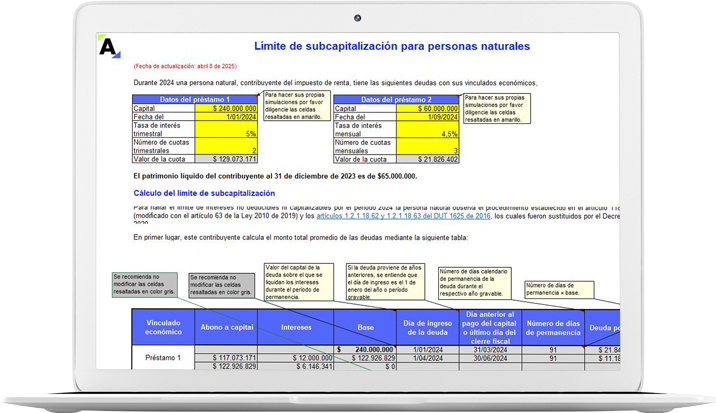Select the "Intereses" column header

tap(296, 327)
